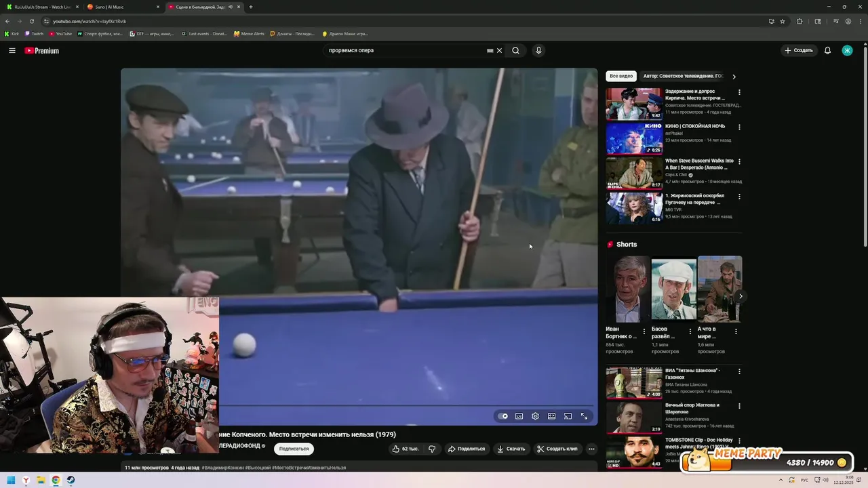The height and width of the screenshot is (488, 868).
Task: Like the video with 62 тыс. likes
Action: pos(406,449)
